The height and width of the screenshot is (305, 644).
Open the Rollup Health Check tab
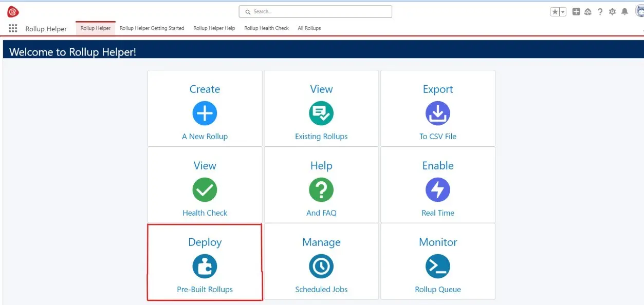pyautogui.click(x=266, y=28)
